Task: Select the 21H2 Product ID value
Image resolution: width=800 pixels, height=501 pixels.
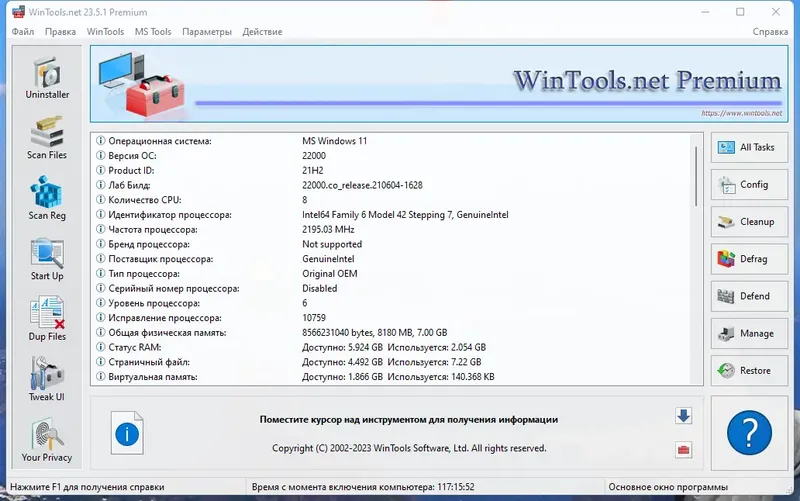Action: pos(313,170)
